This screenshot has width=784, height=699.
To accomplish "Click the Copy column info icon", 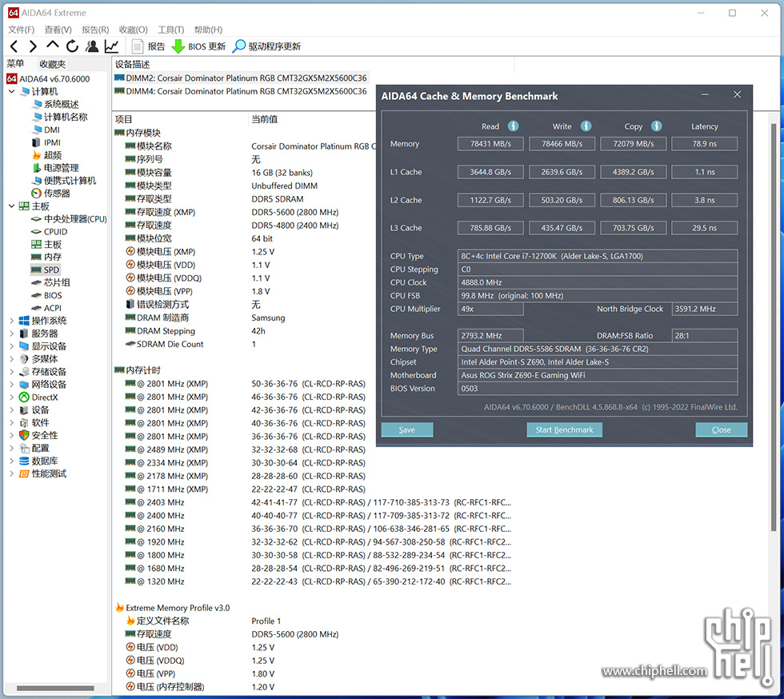I will (656, 126).
